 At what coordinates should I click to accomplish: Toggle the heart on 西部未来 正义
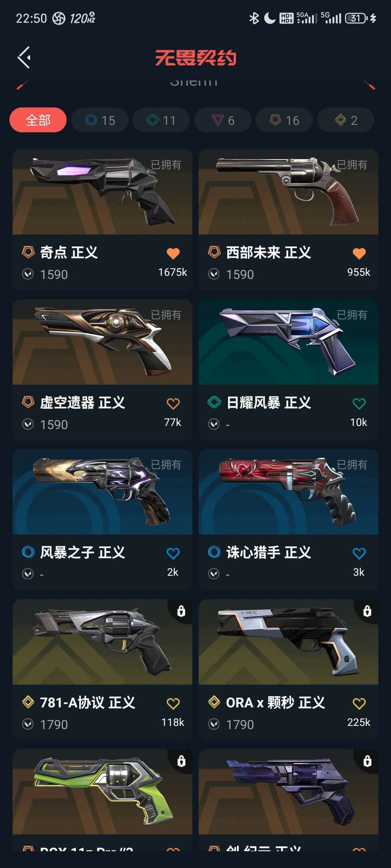359,254
